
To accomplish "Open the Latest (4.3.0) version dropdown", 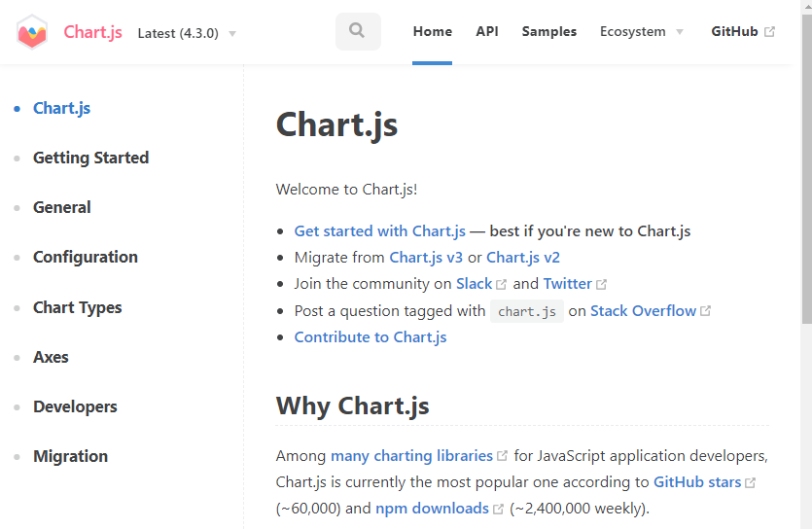I will pyautogui.click(x=187, y=33).
